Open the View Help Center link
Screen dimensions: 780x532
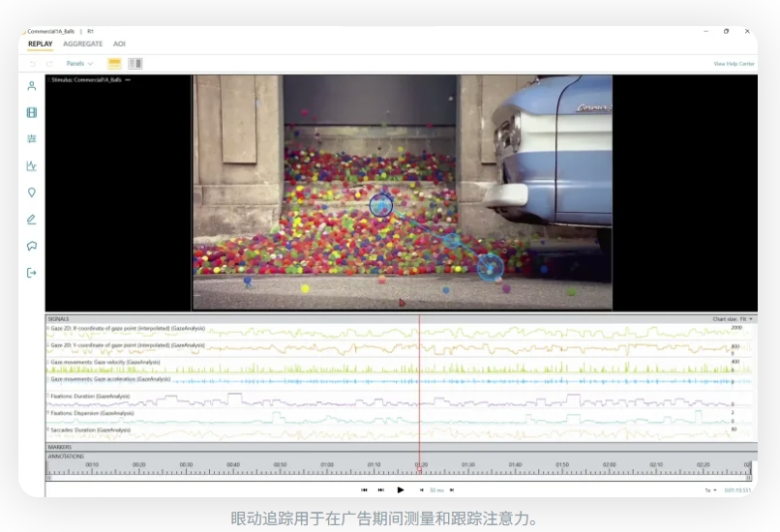point(733,64)
